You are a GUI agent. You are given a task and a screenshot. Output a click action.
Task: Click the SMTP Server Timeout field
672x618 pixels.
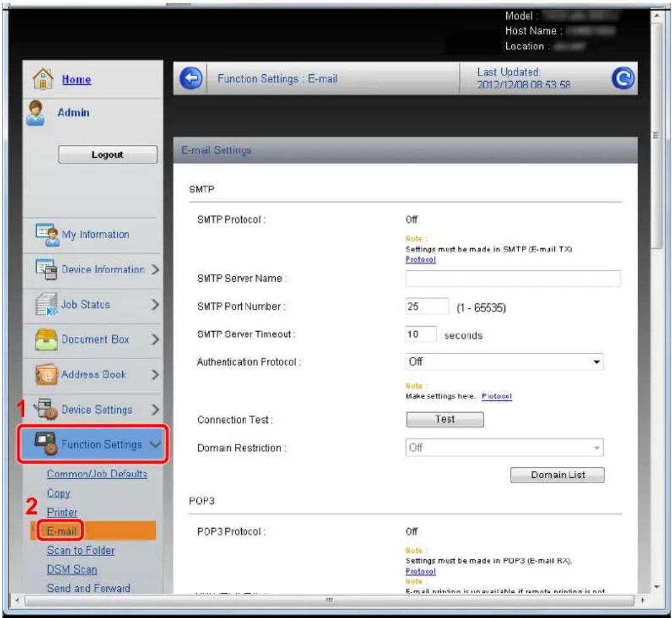click(421, 334)
